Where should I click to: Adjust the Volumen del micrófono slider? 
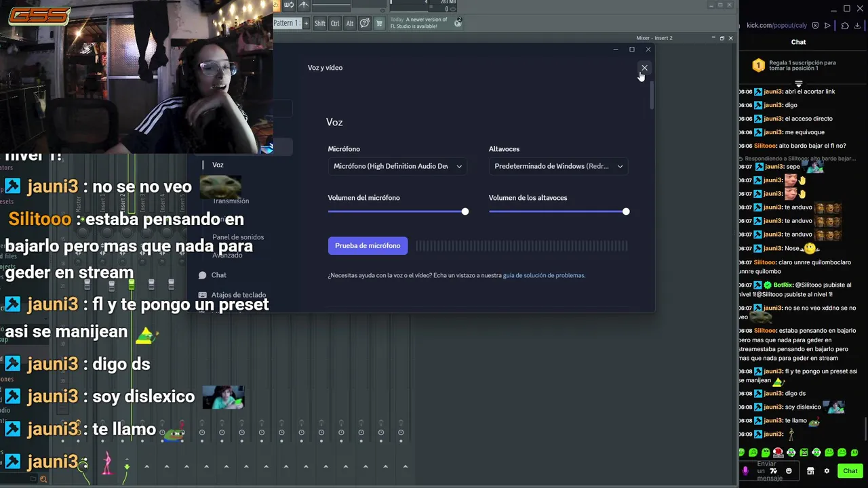[x=398, y=211]
